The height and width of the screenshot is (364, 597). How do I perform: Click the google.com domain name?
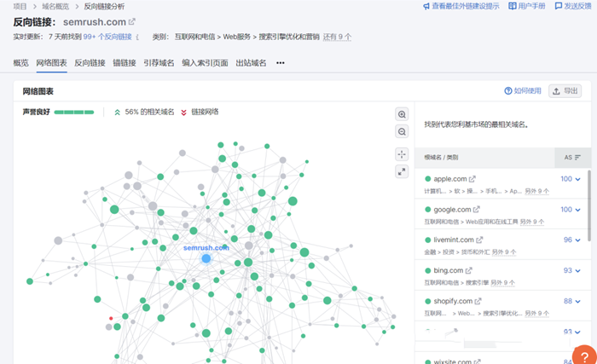pos(452,210)
